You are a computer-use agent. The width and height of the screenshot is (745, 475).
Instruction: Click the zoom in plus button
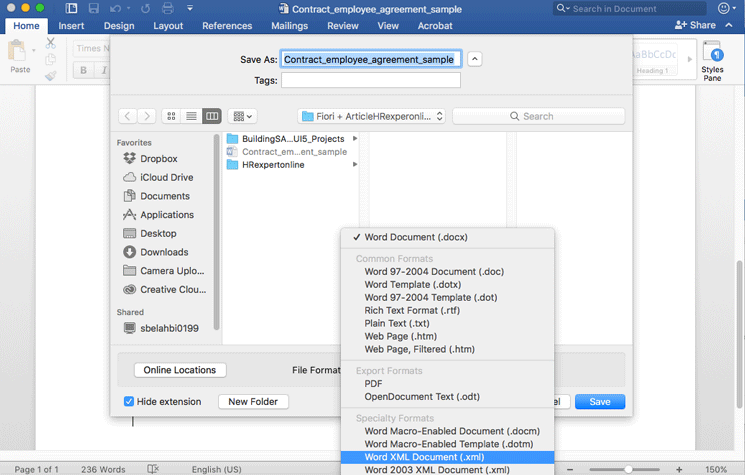(679, 469)
